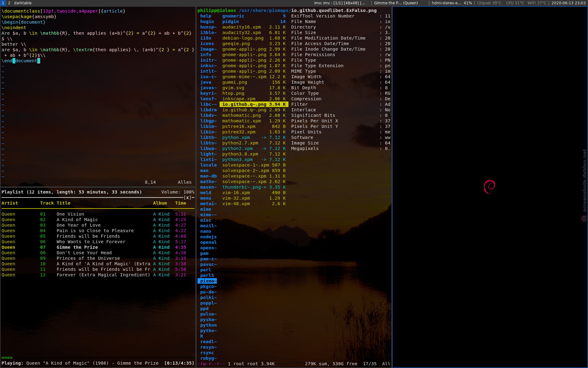Switch to workspace 1 in the bar
Image resolution: width=588 pixels, height=368 pixels.
(3, 3)
